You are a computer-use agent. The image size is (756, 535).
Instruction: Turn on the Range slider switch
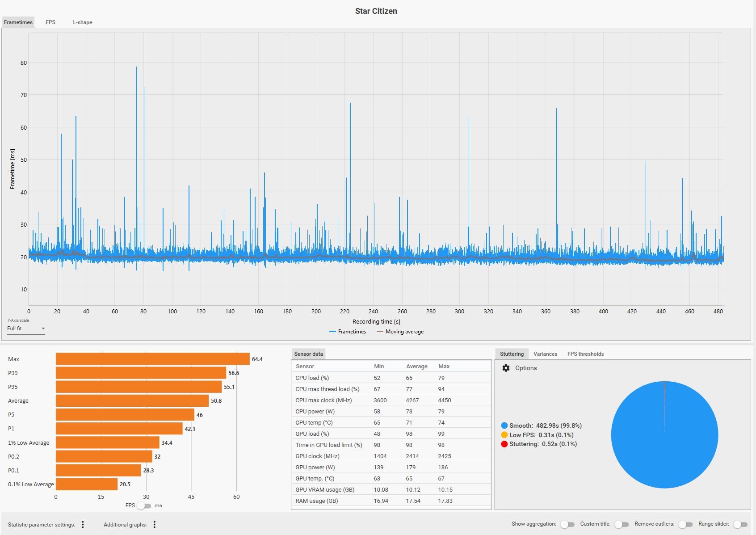[x=740, y=524]
